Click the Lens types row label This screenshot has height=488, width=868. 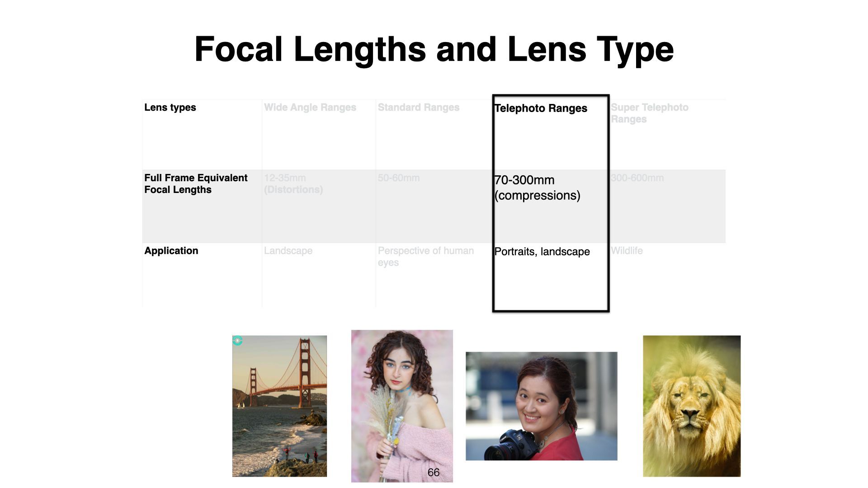(x=170, y=108)
